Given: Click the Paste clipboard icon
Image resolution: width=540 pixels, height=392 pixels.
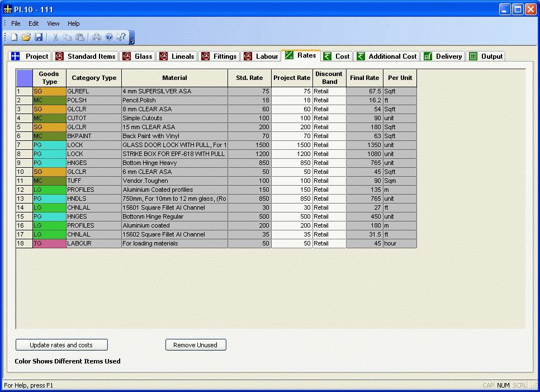Looking at the screenshot, I should (x=80, y=37).
